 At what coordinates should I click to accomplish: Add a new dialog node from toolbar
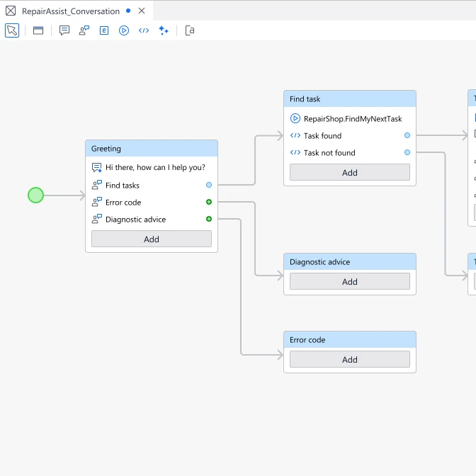click(38, 30)
